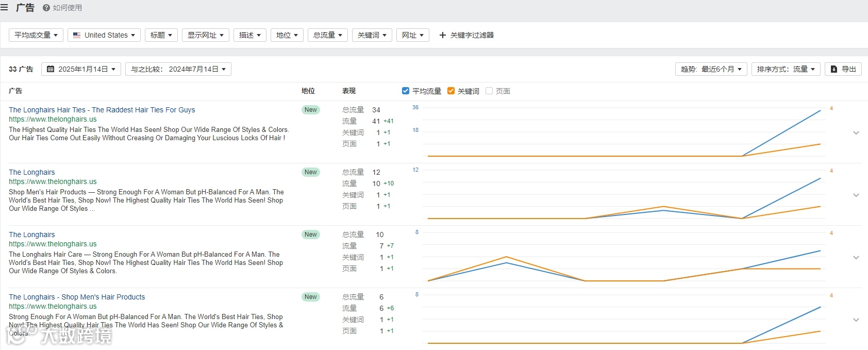This screenshot has width=868, height=350.
Task: Click the +6 traffic change value
Action: tap(390, 308)
